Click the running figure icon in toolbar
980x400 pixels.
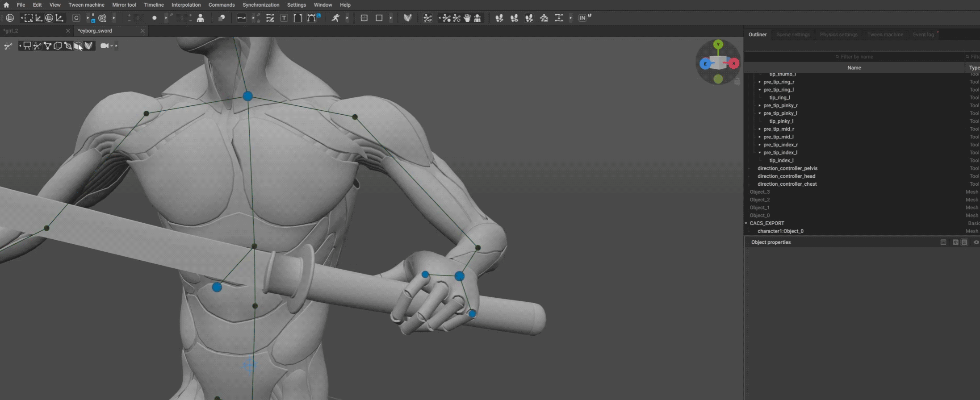[x=335, y=18]
